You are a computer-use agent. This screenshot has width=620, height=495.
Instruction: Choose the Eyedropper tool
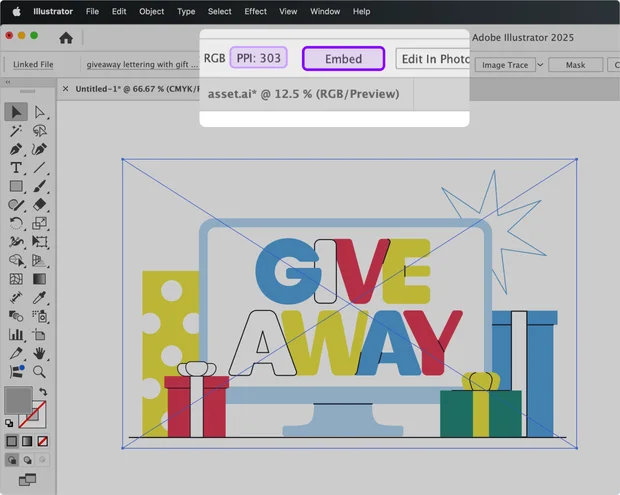(x=40, y=297)
